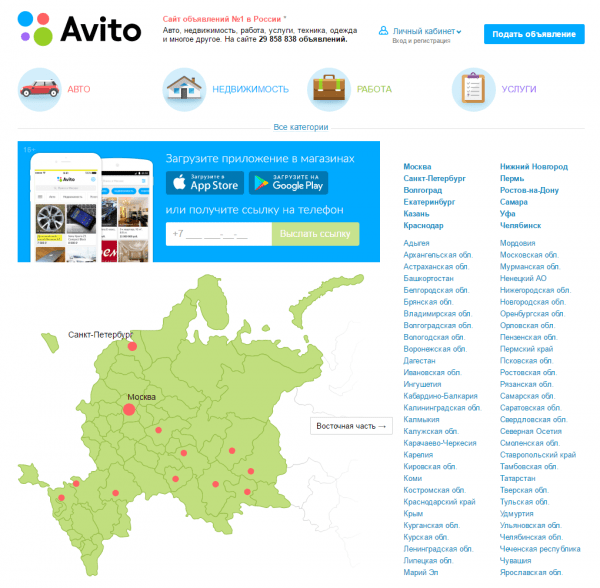
Task: Select region Крым
Action: (x=413, y=514)
